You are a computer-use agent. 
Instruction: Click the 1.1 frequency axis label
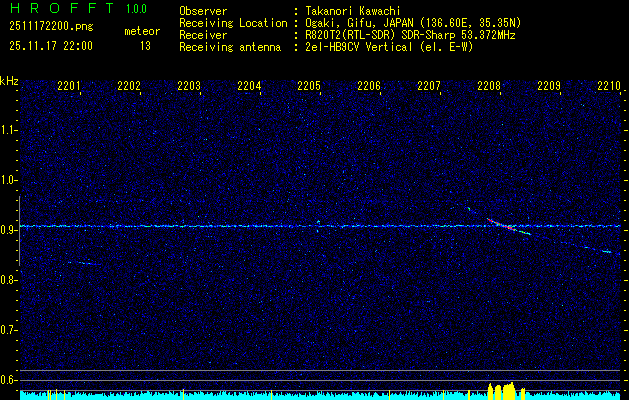[x=10, y=129]
